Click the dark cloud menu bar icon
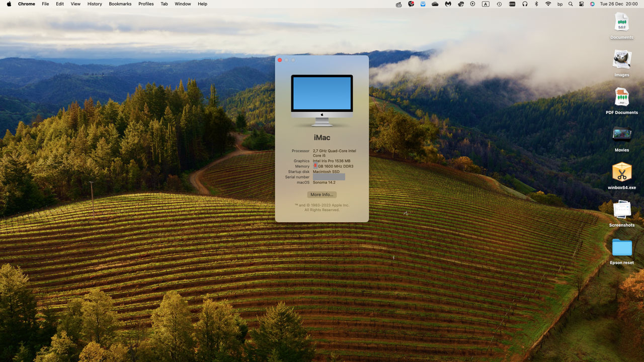 (x=435, y=4)
